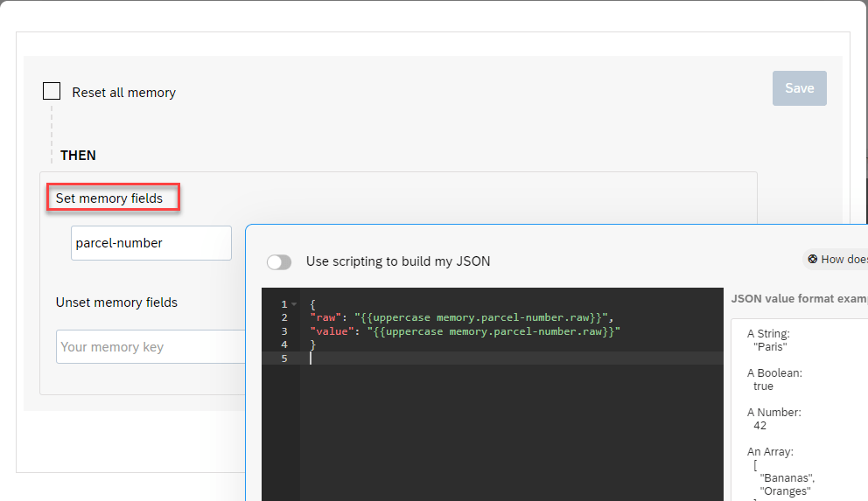The height and width of the screenshot is (501, 868).
Task: Click the "Paris" string example text
Action: 770,347
